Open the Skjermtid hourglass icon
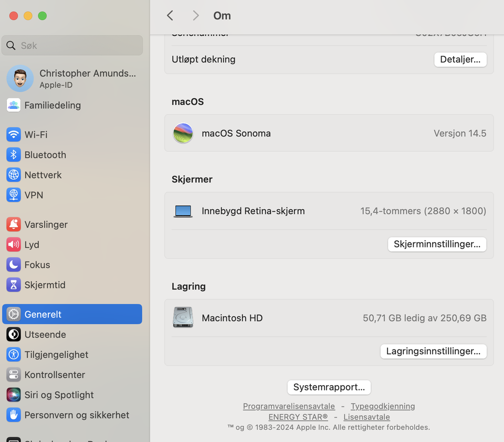The width and height of the screenshot is (504, 442). (x=14, y=285)
